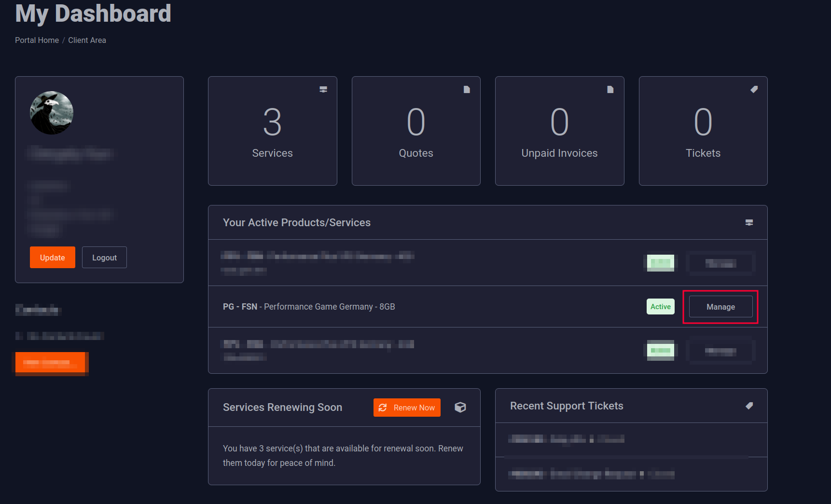
Task: Click the document icon on the Quotes card
Action: 466,89
